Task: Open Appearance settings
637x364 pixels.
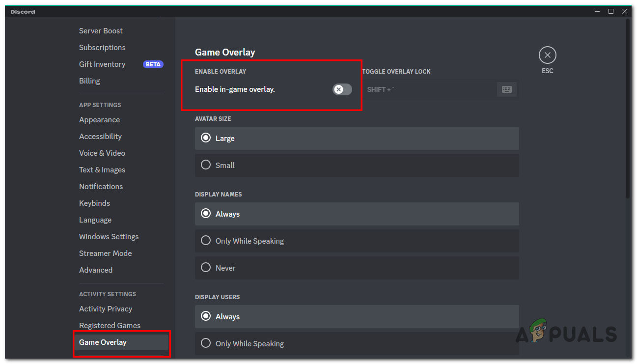Action: pyautogui.click(x=99, y=119)
